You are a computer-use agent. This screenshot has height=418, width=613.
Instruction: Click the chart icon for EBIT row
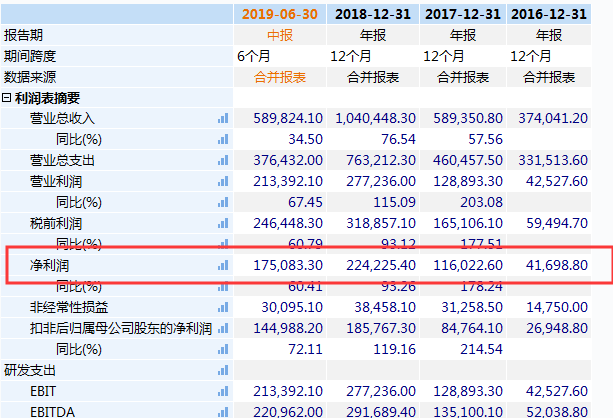[223, 391]
